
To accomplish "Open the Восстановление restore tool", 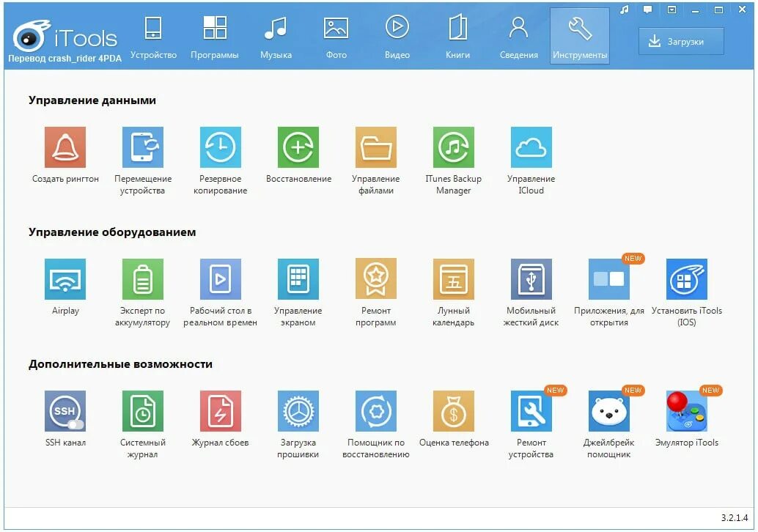I will [298, 147].
